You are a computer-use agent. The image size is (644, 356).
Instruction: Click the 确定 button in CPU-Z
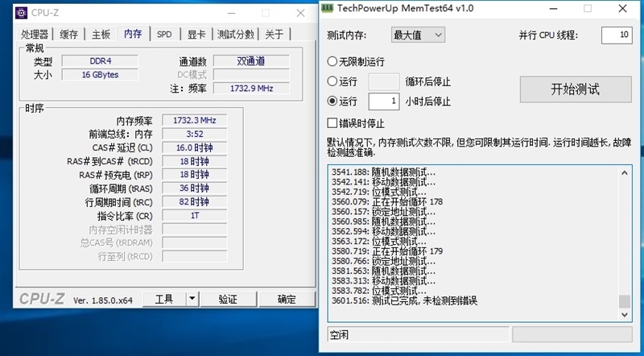pos(287,299)
